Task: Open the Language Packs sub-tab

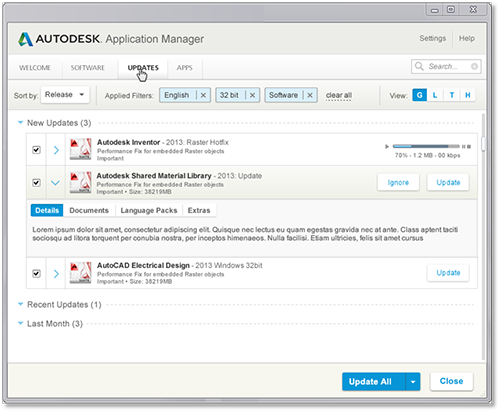Action: coord(149,210)
